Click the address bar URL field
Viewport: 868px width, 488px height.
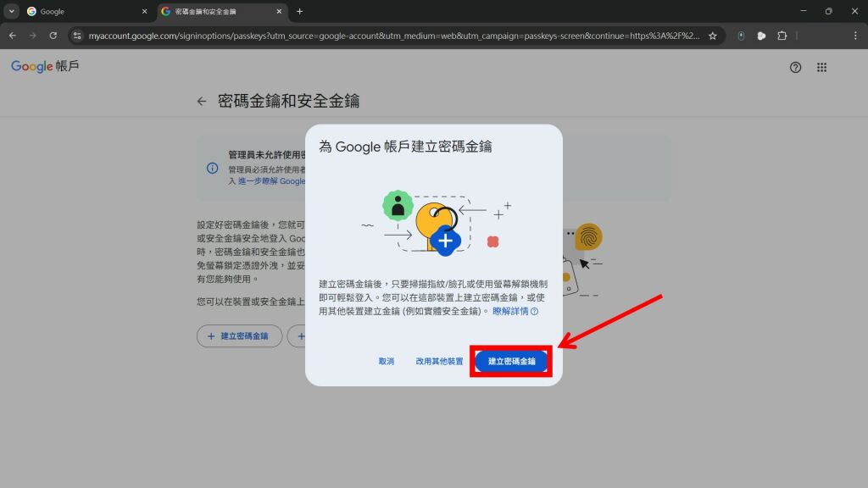coord(390,36)
